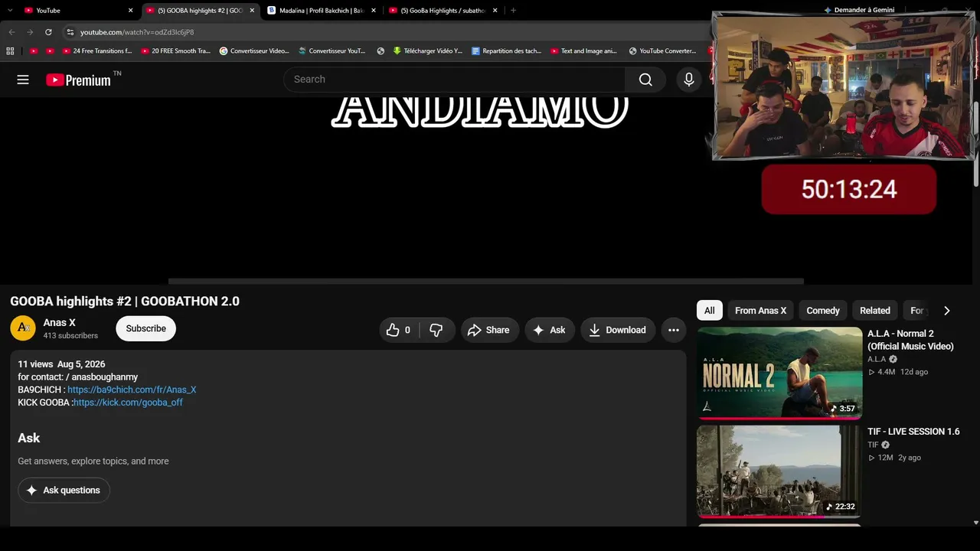Go forward with the browser forward arrow

click(x=30, y=32)
